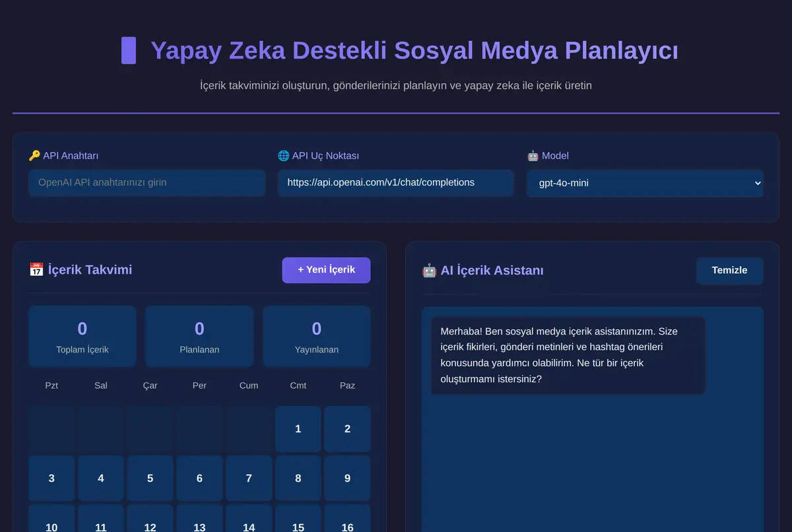
Task: Click the + Yeni İçerik button
Action: tap(326, 270)
